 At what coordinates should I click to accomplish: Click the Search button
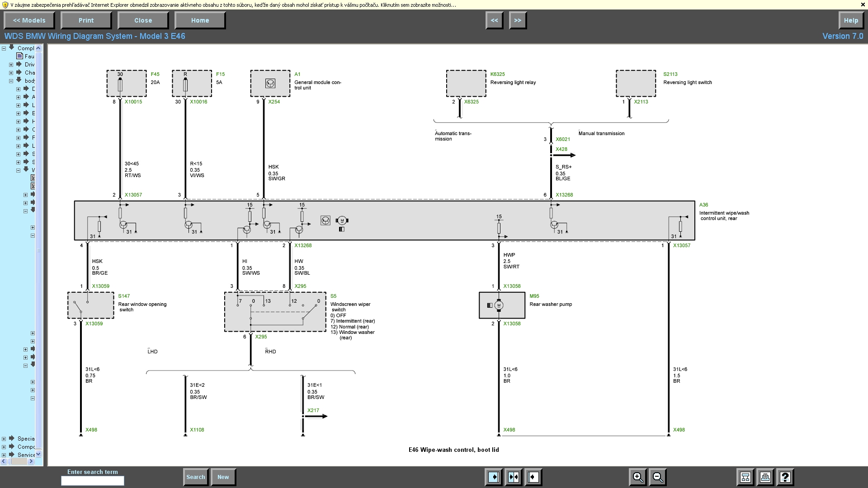[x=196, y=477]
